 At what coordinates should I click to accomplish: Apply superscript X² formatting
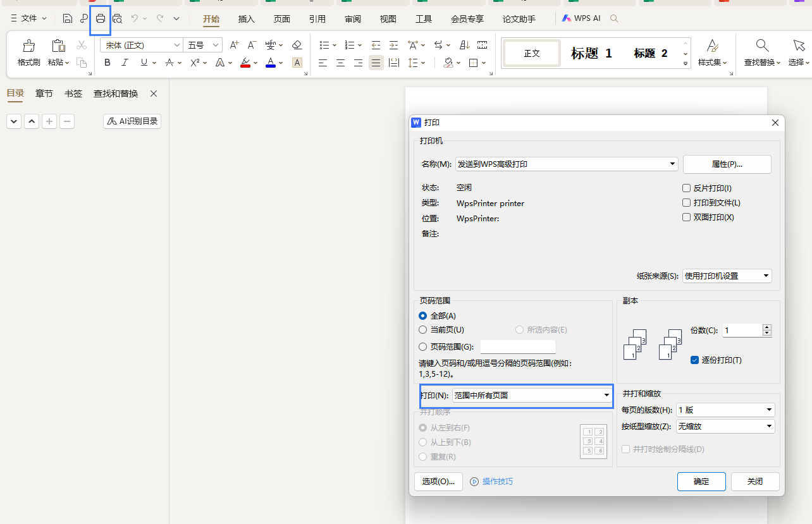coord(195,63)
